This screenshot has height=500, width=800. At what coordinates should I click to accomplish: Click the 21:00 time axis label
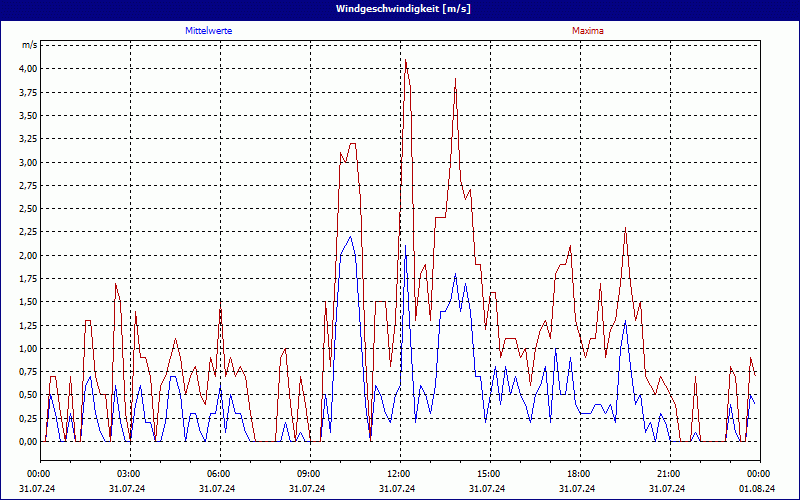tap(669, 474)
